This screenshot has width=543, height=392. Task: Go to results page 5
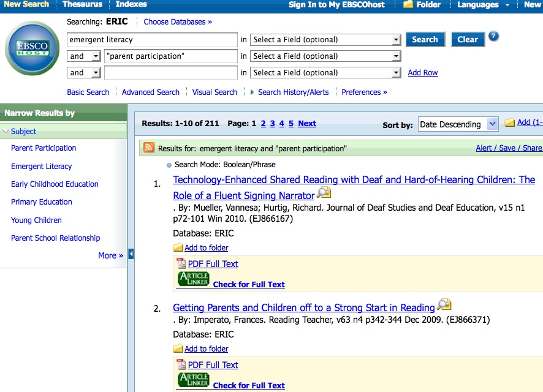(x=291, y=124)
